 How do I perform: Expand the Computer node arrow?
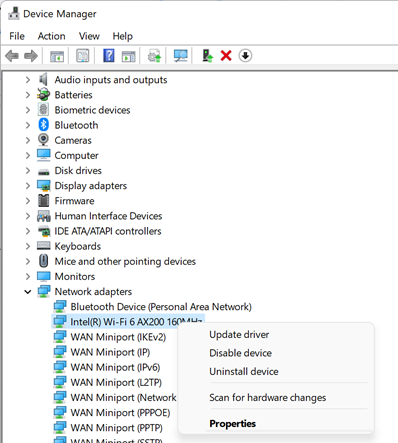[x=28, y=155]
